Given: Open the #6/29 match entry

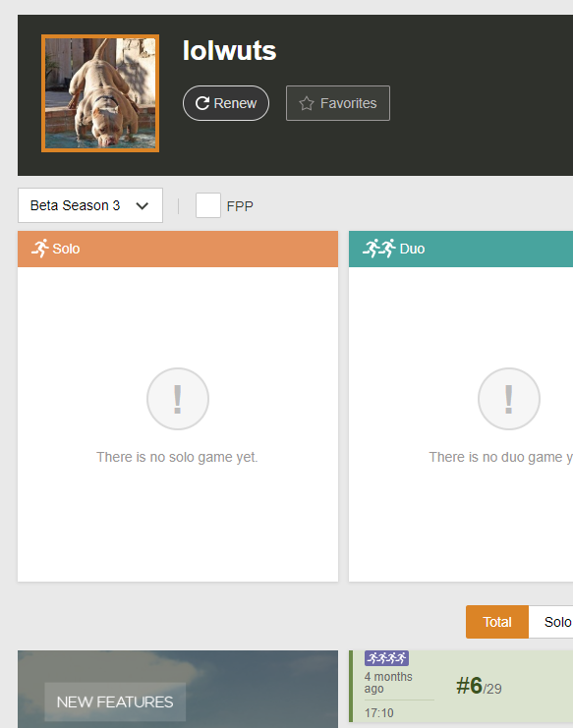Looking at the screenshot, I should pyautogui.click(x=461, y=686).
